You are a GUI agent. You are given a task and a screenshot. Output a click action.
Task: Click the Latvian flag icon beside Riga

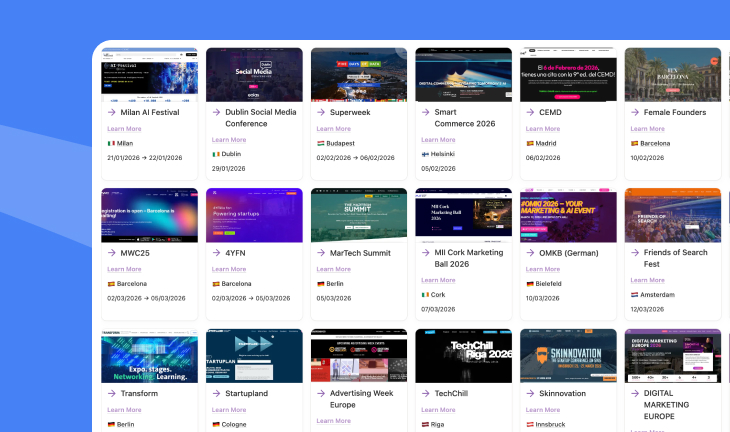click(425, 425)
